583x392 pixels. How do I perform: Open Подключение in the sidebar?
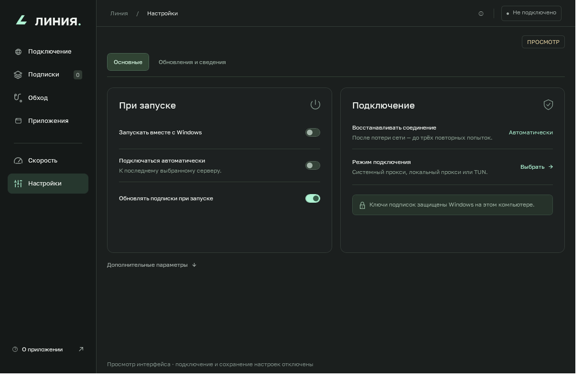tap(48, 52)
